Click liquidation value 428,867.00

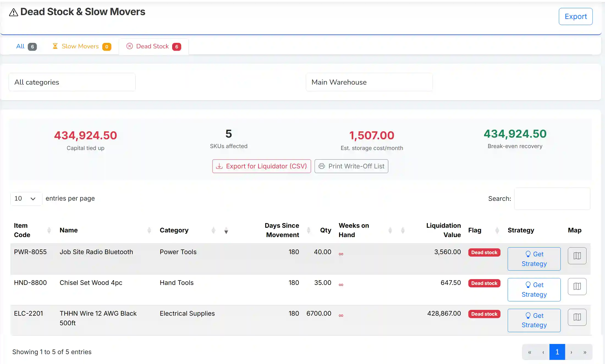[x=444, y=313]
